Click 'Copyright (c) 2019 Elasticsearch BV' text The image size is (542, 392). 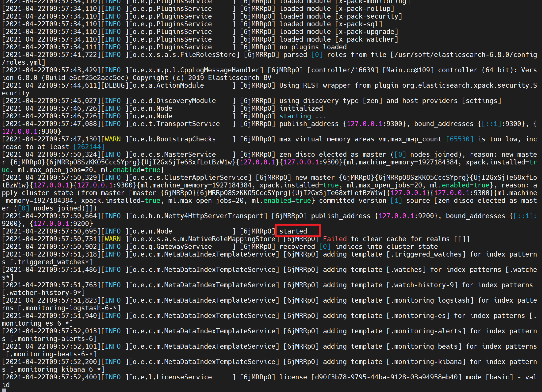tap(202, 78)
